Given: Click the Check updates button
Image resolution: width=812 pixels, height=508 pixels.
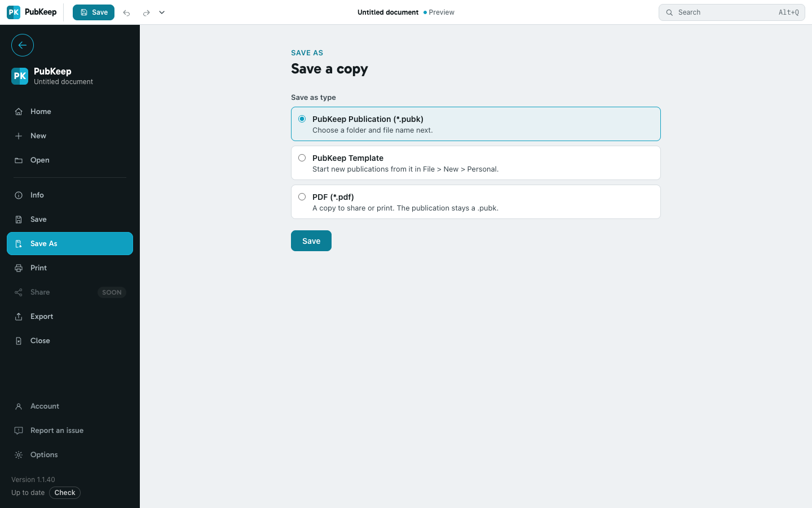Looking at the screenshot, I should (x=65, y=493).
